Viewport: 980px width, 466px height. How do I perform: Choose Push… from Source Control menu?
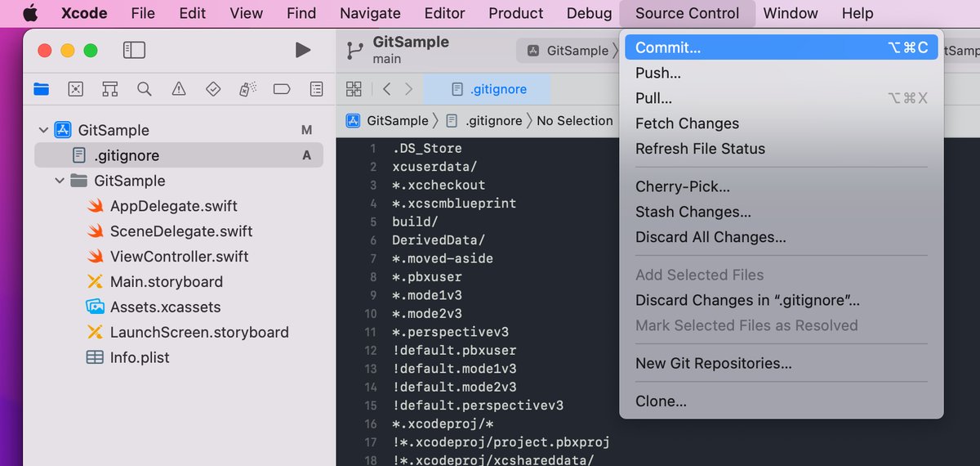click(x=782, y=73)
